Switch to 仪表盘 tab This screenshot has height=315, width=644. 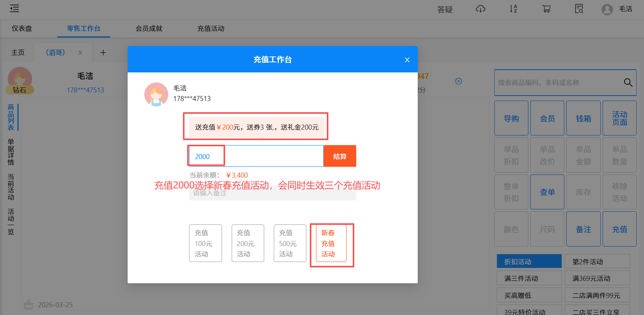click(22, 28)
